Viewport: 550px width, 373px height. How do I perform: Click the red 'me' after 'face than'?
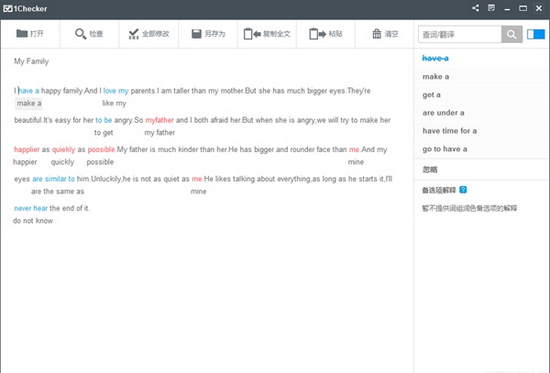point(354,150)
